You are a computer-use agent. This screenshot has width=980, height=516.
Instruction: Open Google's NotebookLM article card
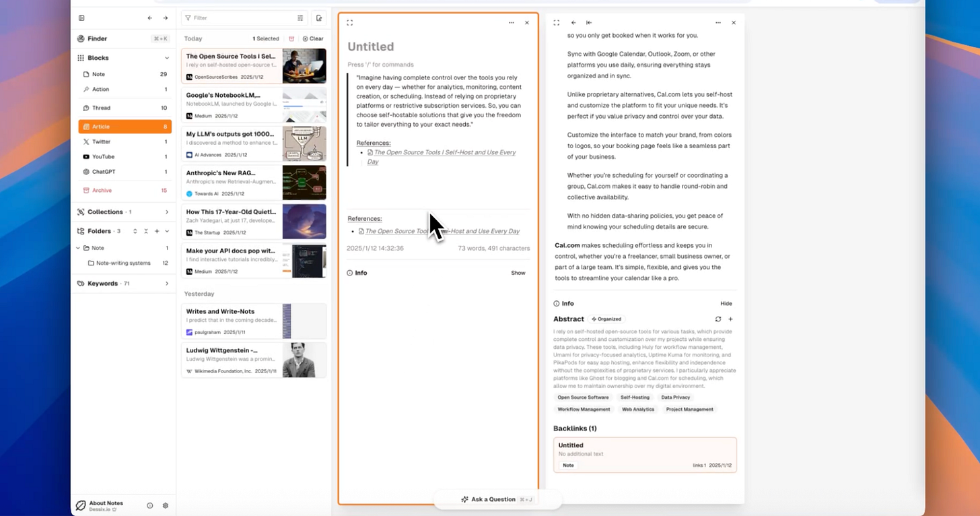(x=254, y=105)
